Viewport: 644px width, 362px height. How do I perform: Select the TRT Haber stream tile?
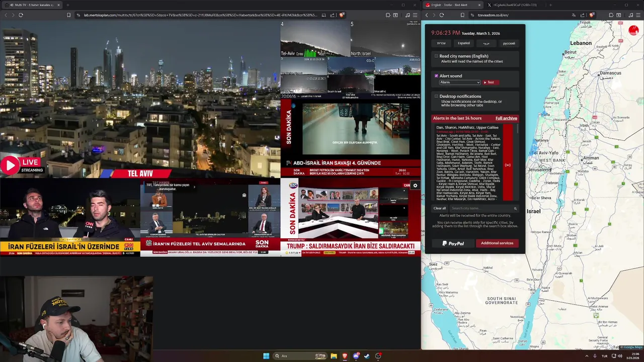210,218
